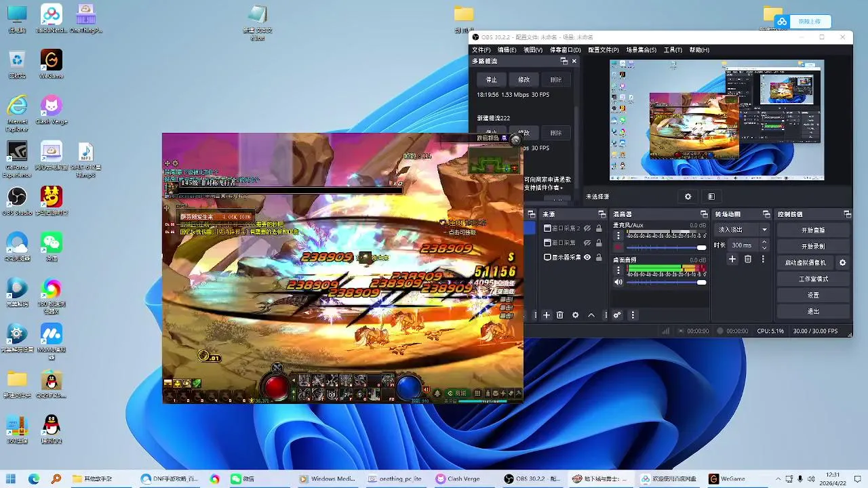
Task: Show hidden 窗口采集 2 source via eye icon
Action: pos(587,228)
